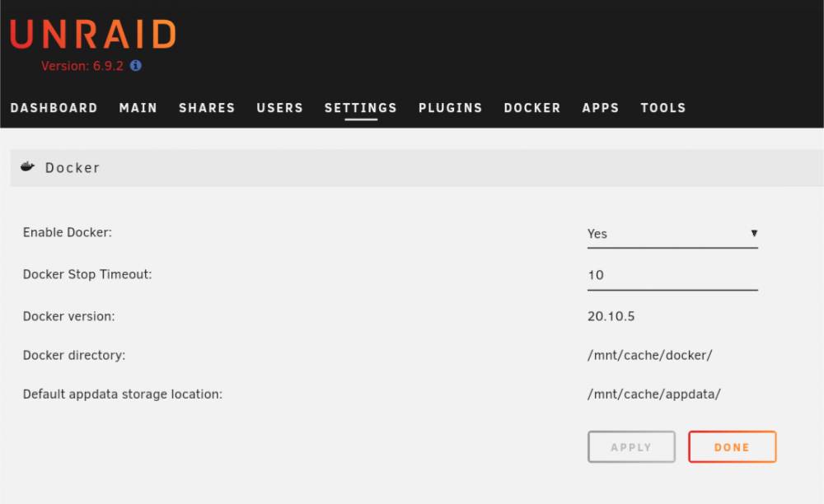Click the Enable Docker label
The height and width of the screenshot is (504, 824).
[x=68, y=232]
